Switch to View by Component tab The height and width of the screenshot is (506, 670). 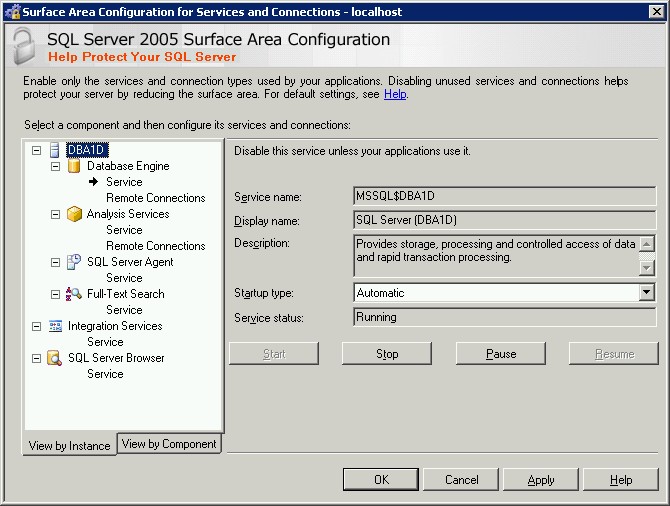click(169, 444)
